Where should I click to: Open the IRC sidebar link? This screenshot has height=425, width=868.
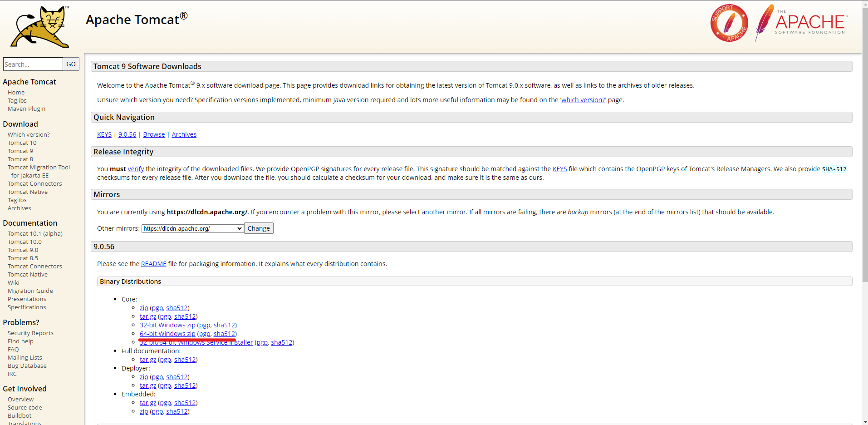(12, 374)
